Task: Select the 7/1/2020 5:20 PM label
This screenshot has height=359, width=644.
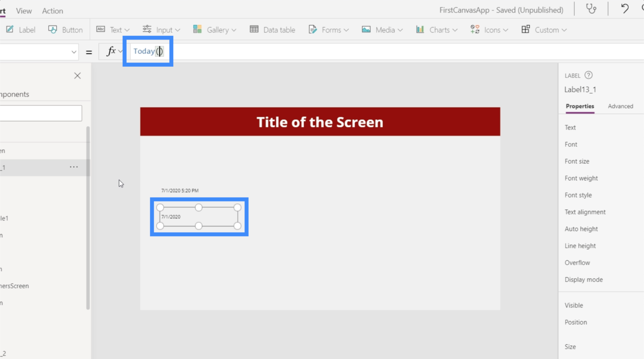Action: click(180, 190)
